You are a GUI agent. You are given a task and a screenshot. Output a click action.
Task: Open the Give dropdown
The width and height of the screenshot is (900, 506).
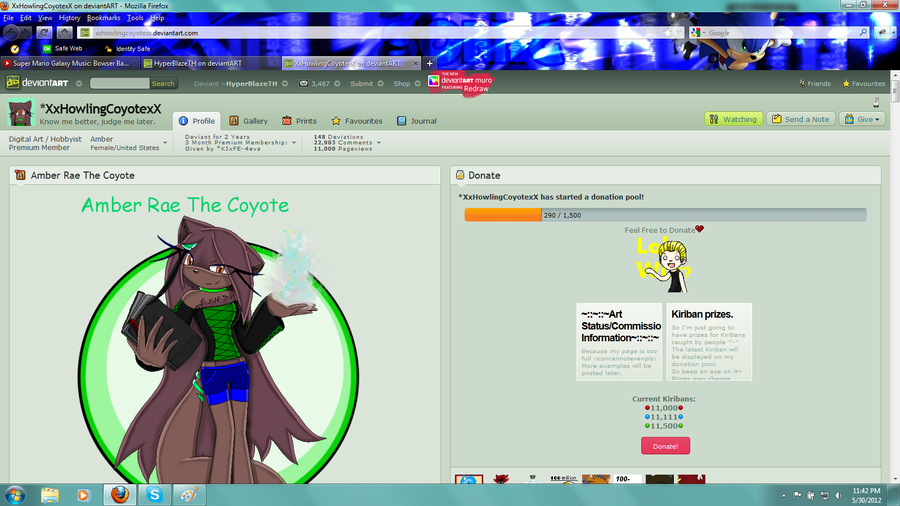(862, 119)
